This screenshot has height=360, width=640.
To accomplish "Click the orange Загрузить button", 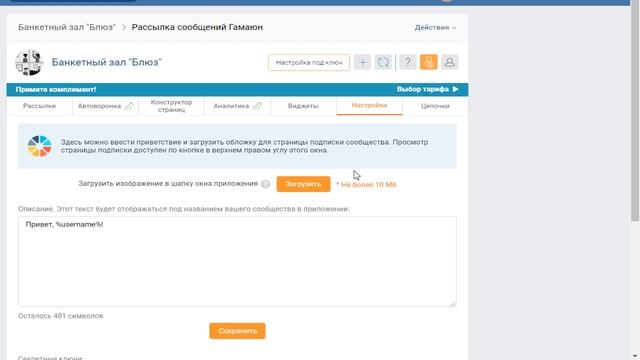I will click(x=303, y=184).
